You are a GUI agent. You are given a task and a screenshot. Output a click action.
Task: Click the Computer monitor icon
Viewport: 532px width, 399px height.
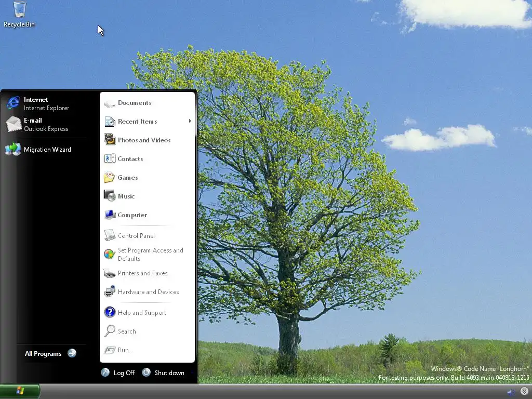coord(110,215)
